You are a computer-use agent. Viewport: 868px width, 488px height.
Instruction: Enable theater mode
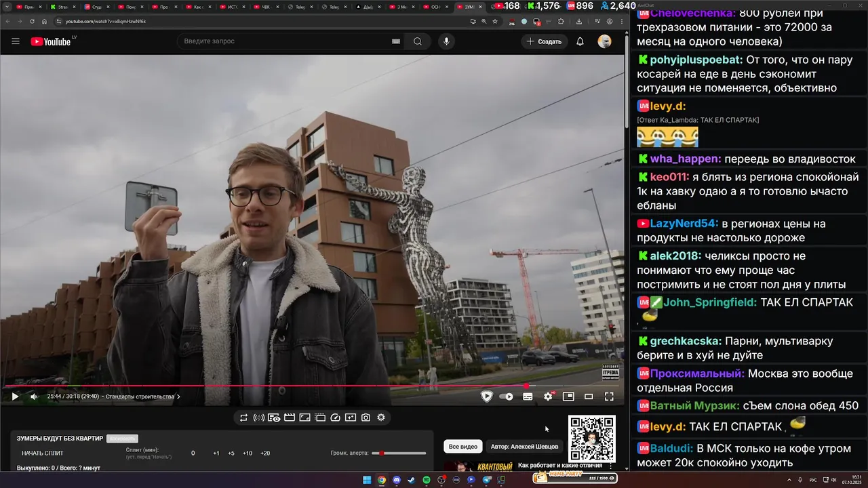589,396
